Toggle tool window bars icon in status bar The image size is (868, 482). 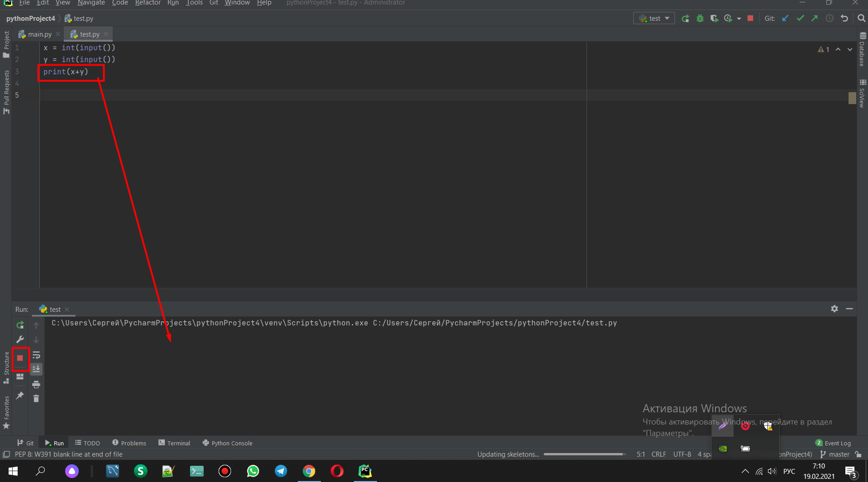coord(6,454)
